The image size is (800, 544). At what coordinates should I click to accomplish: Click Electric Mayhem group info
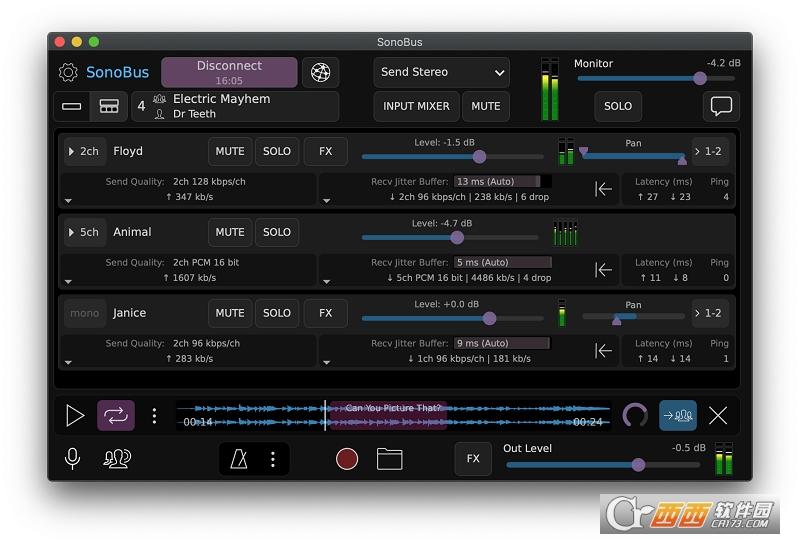click(235, 106)
